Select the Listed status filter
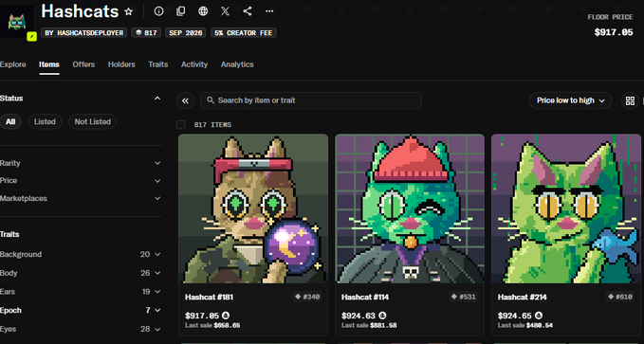Viewport: 644px width, 344px height. click(x=45, y=121)
